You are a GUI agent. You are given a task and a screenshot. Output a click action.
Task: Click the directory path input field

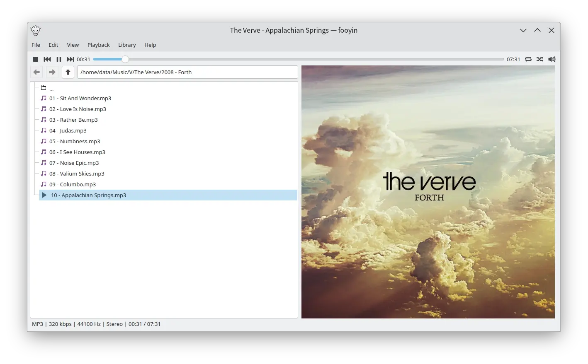tap(187, 72)
